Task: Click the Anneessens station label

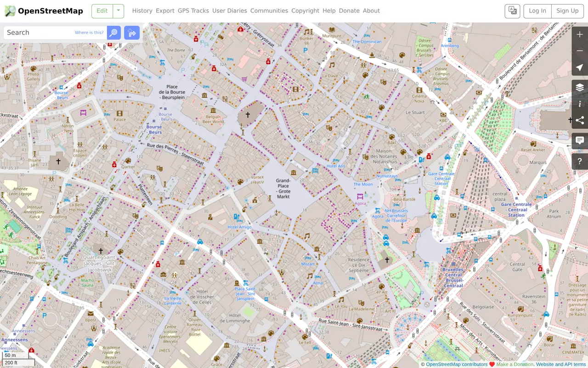Action: coord(14,340)
